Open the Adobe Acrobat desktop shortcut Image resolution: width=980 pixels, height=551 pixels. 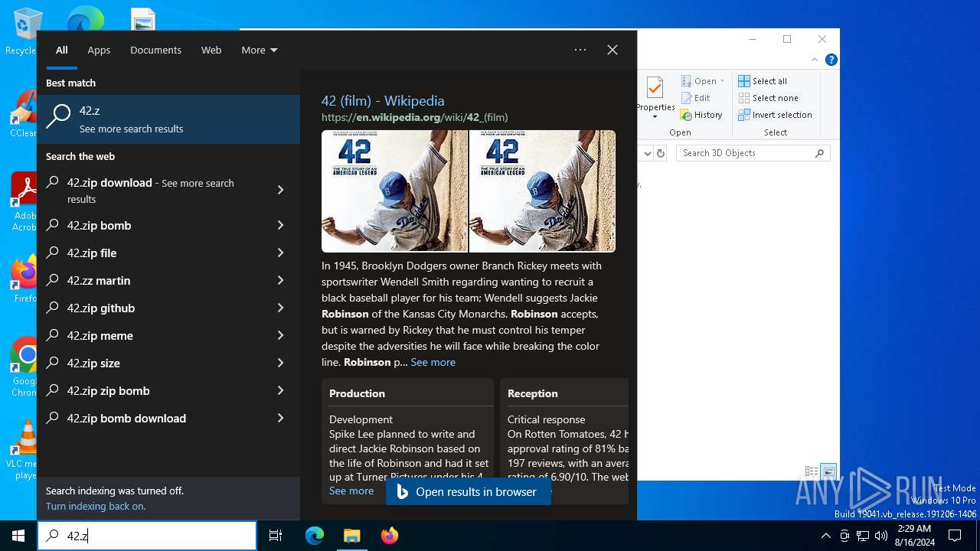pos(24,201)
